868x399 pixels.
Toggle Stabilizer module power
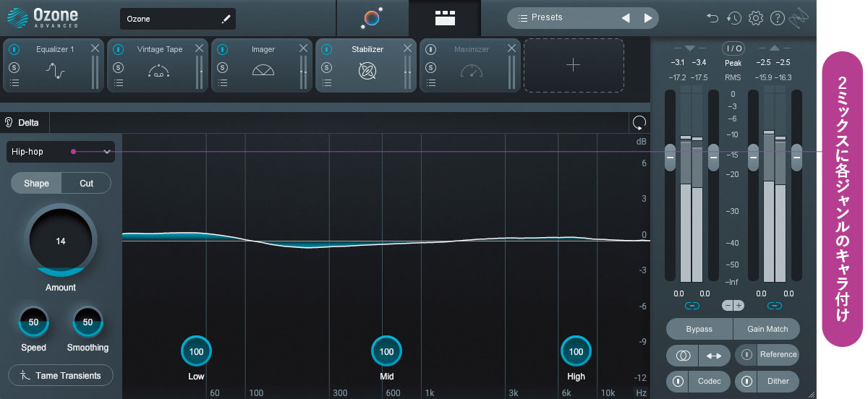coord(327,50)
